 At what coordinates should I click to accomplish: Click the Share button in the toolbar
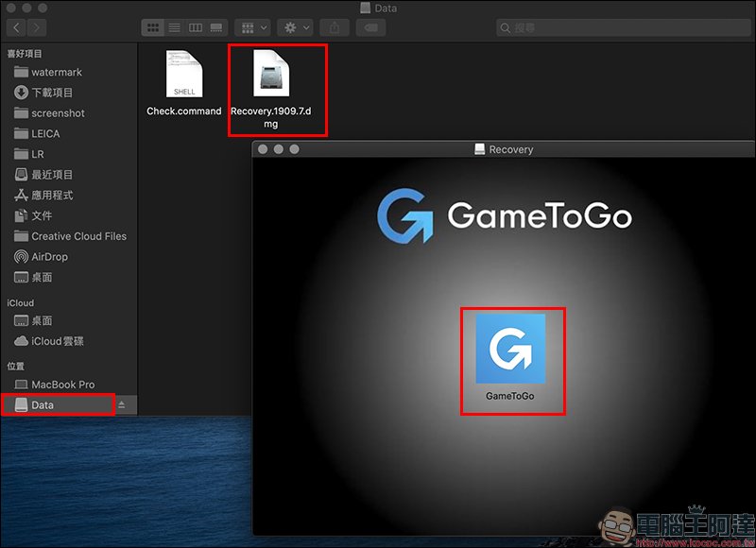click(x=334, y=28)
